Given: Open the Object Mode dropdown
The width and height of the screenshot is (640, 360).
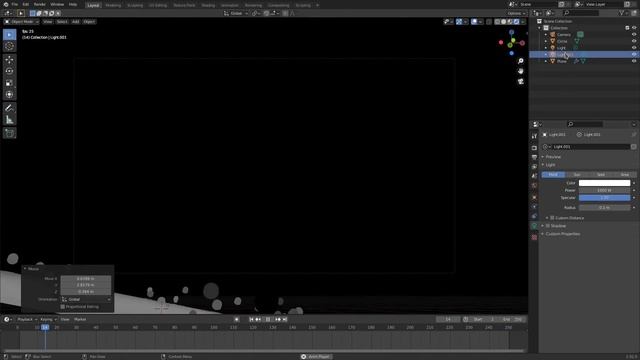Looking at the screenshot, I should click(x=22, y=22).
